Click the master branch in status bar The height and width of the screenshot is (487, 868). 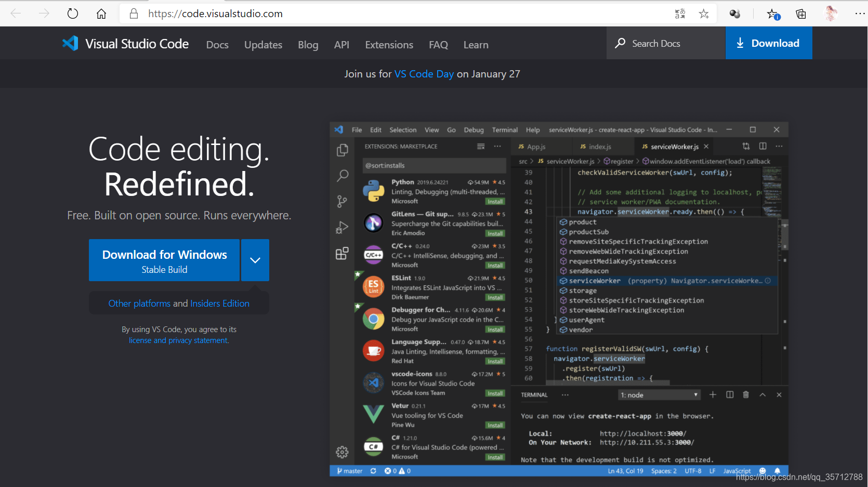click(350, 471)
